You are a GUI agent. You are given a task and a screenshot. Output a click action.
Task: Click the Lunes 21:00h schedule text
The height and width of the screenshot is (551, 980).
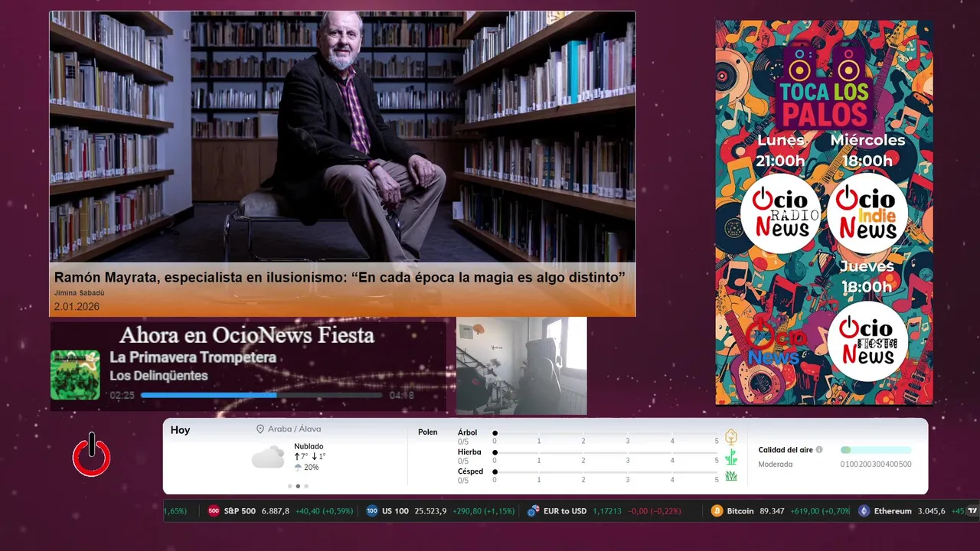781,151
